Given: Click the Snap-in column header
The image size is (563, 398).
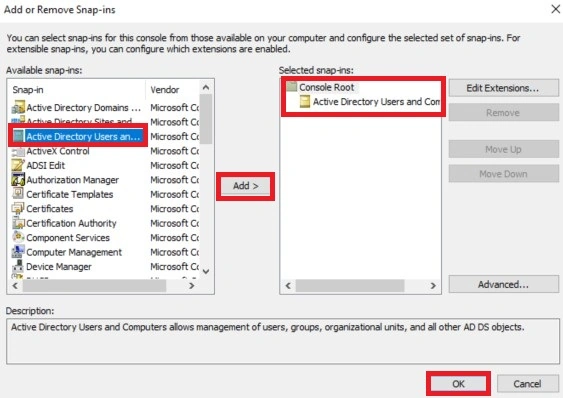Looking at the screenshot, I should pos(77,90).
